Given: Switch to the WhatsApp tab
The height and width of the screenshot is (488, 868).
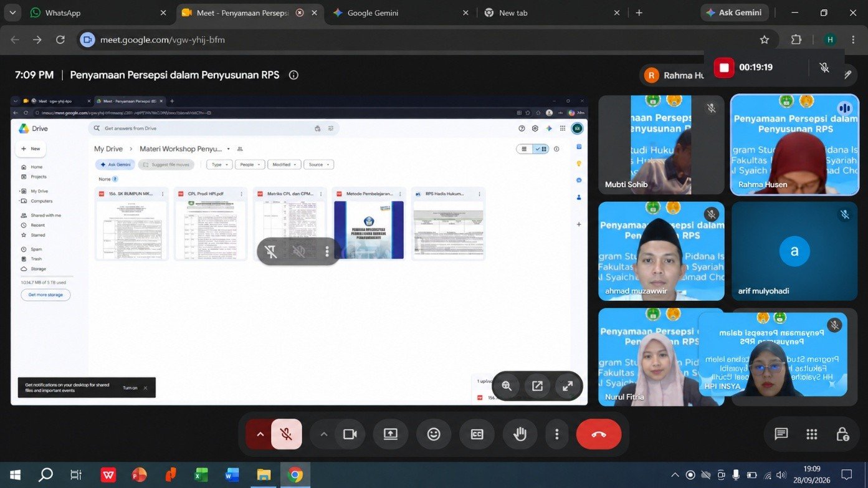Looking at the screenshot, I should coord(98,12).
